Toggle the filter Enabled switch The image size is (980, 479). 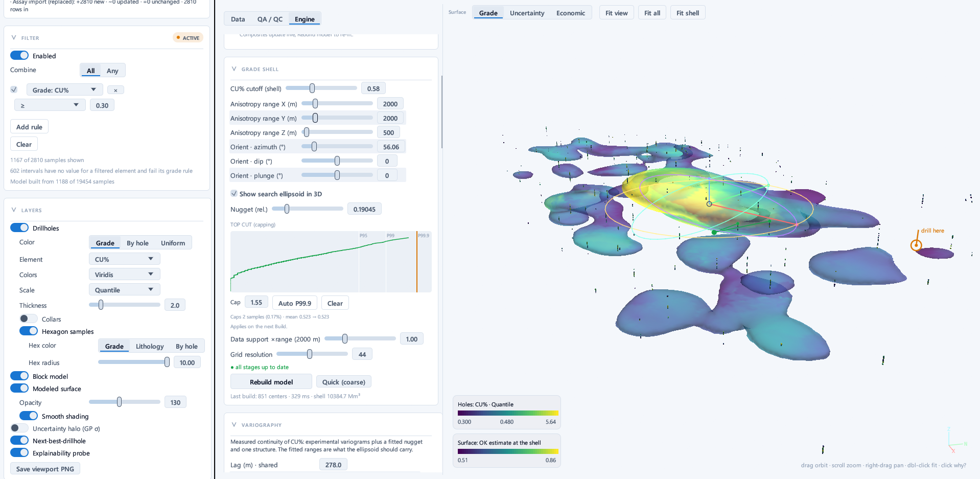(x=19, y=55)
